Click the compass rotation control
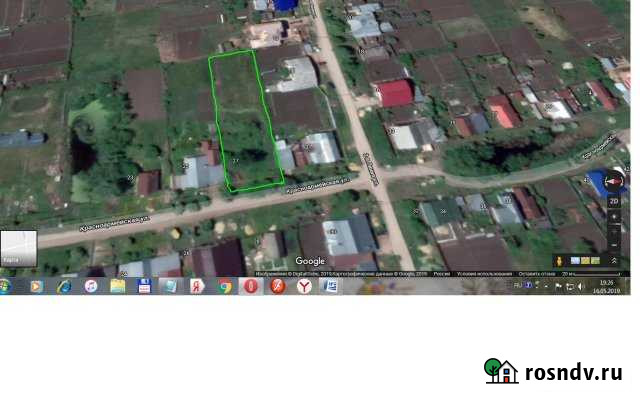Image resolution: width=640 pixels, height=400 pixels. [x=616, y=181]
